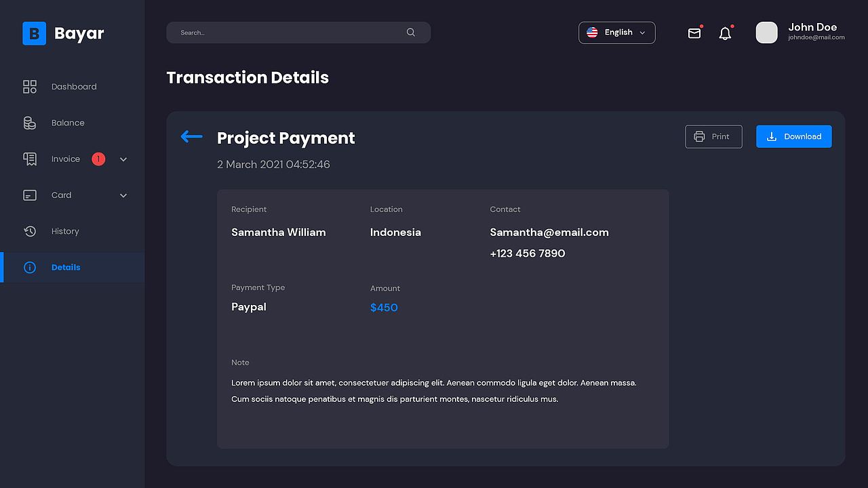Expand the Card submenu chevron

(123, 195)
